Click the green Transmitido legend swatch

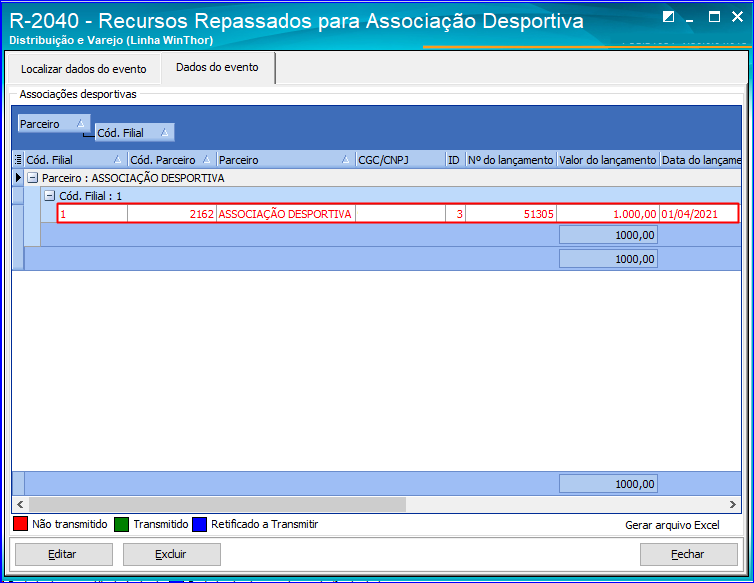tap(122, 524)
